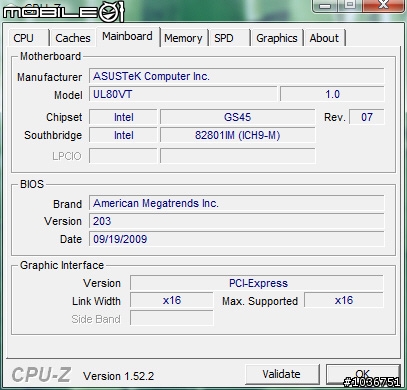The height and width of the screenshot is (390, 407).
Task: Click the model revision field 1.0
Action: point(332,94)
